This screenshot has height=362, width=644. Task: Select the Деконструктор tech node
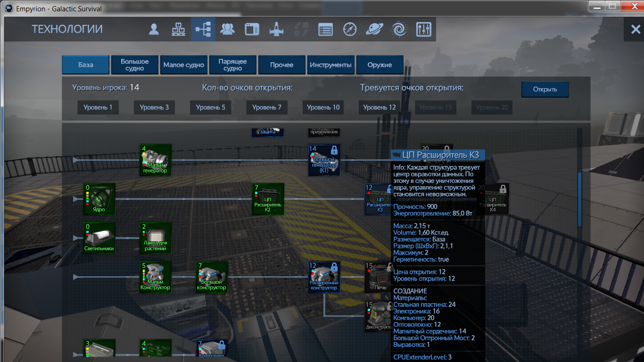point(378,316)
